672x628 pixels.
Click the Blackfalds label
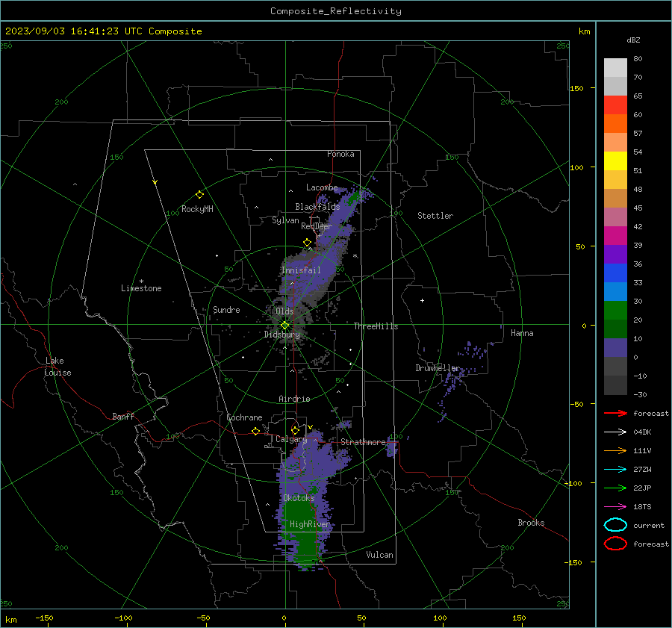[317, 207]
